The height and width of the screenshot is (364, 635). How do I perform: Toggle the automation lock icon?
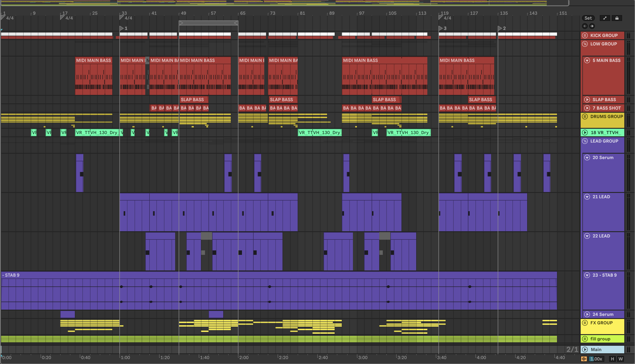[617, 18]
